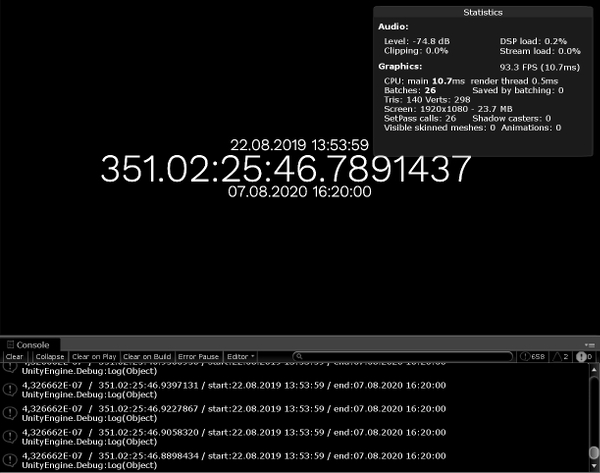Screen dimensions: 600x473
Task: Open the Editor dropdown in Console
Action: coord(240,356)
